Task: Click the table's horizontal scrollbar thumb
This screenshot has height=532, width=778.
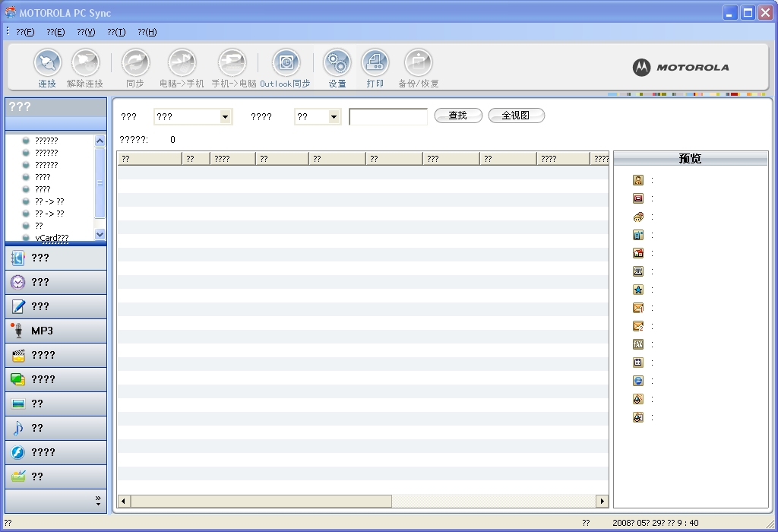Action: click(x=261, y=502)
